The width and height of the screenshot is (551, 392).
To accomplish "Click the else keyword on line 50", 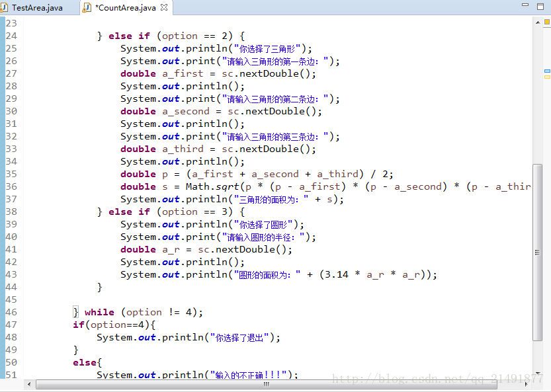I will tap(85, 362).
